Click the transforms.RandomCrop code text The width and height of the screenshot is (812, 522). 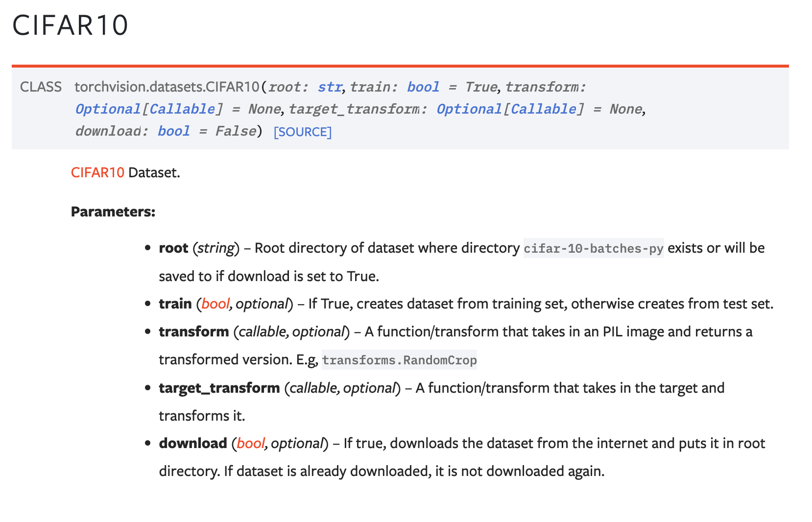[399, 360]
